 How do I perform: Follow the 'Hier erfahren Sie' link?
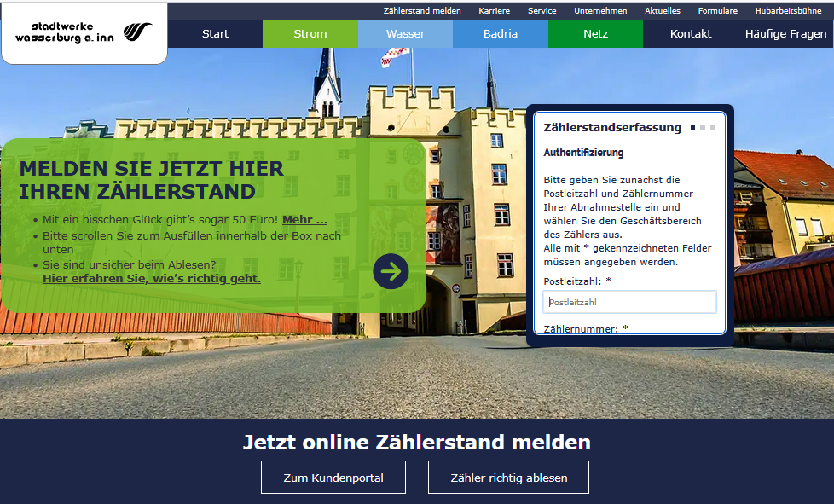click(x=152, y=278)
